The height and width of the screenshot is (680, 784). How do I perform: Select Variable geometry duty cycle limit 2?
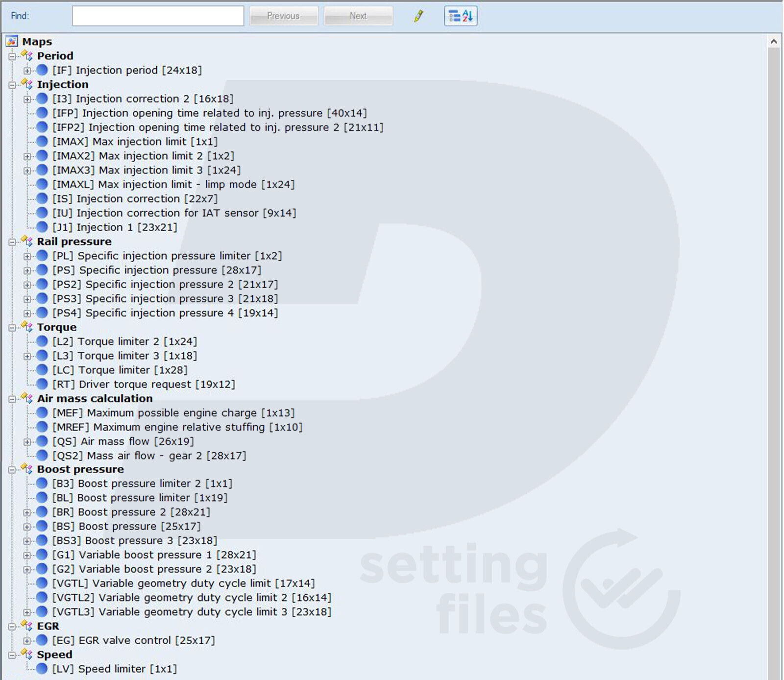click(x=191, y=598)
